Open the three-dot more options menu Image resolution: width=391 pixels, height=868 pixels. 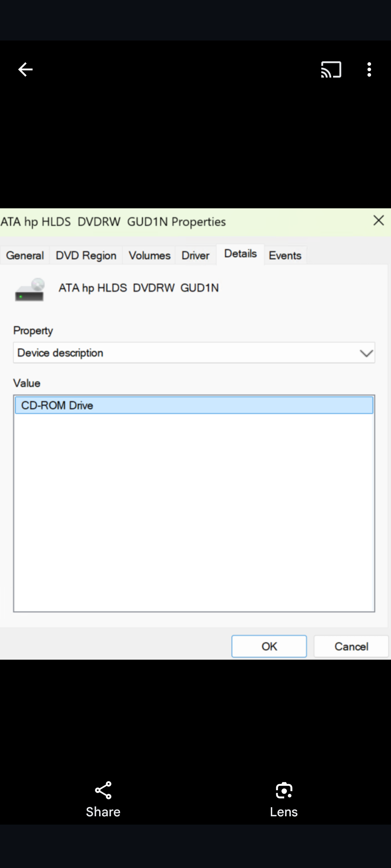click(369, 69)
